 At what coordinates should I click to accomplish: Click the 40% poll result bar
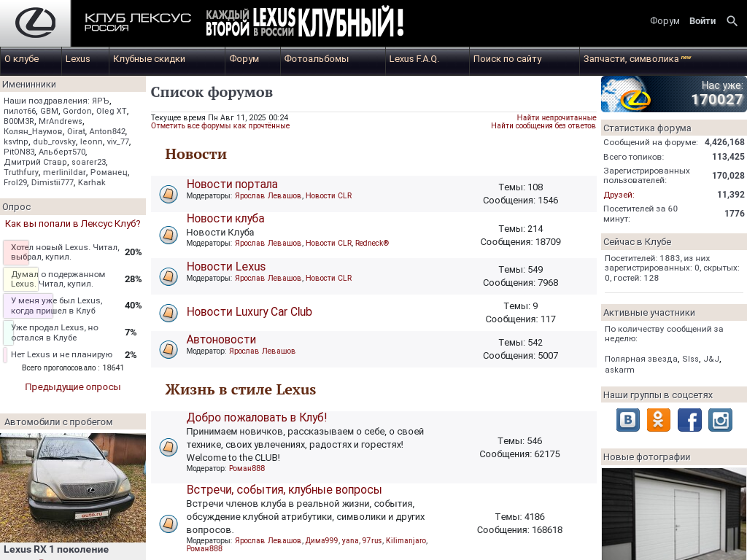point(28,306)
